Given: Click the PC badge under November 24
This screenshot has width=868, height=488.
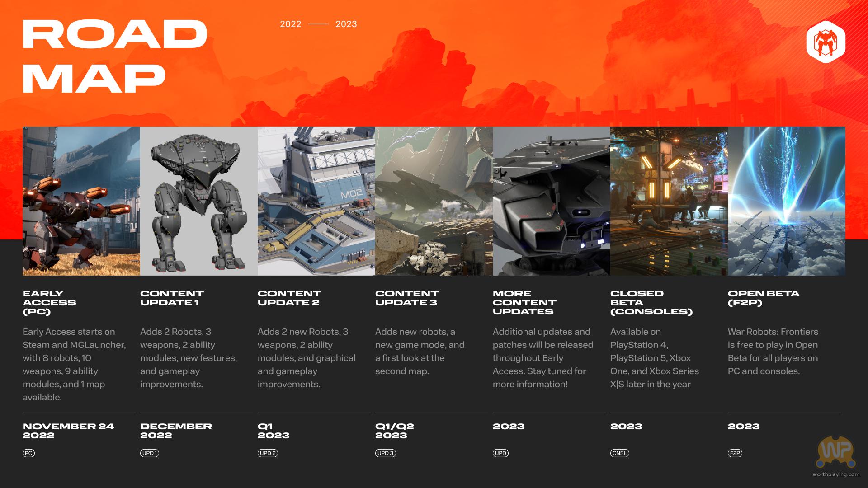Looking at the screenshot, I should pyautogui.click(x=28, y=453).
